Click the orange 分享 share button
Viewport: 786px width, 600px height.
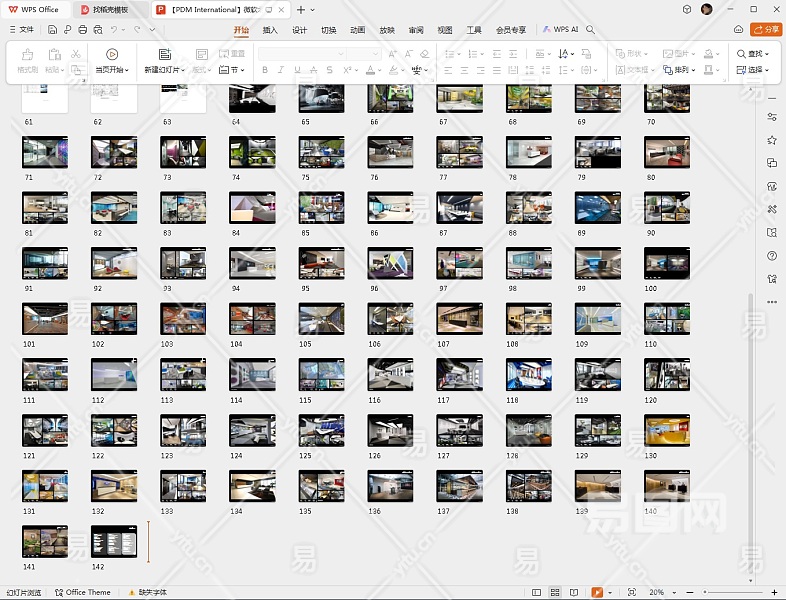pyautogui.click(x=767, y=30)
